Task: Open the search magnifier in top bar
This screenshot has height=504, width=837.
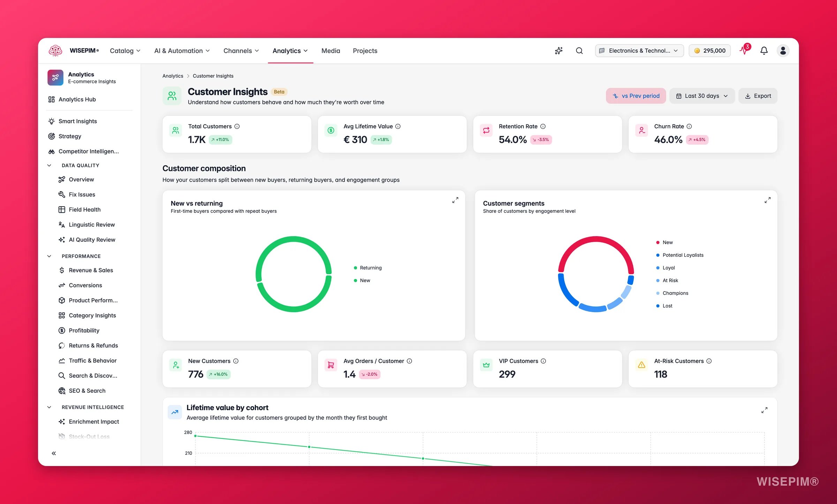Action: (579, 51)
